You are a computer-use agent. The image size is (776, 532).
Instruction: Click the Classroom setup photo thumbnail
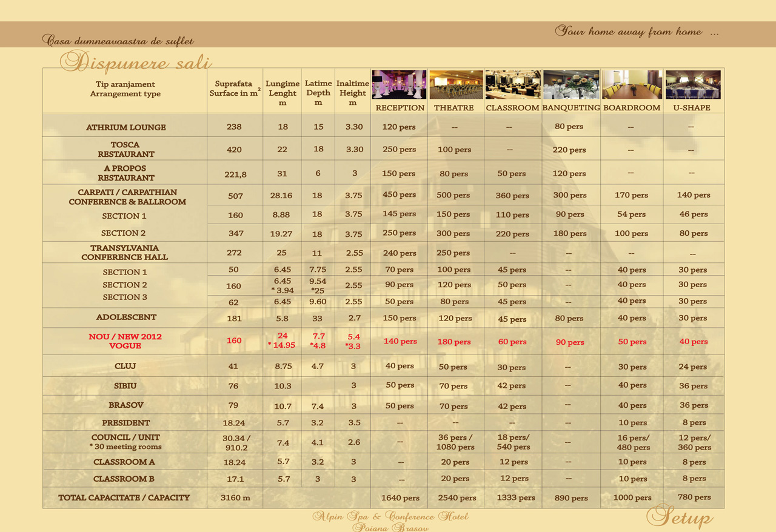(x=512, y=84)
